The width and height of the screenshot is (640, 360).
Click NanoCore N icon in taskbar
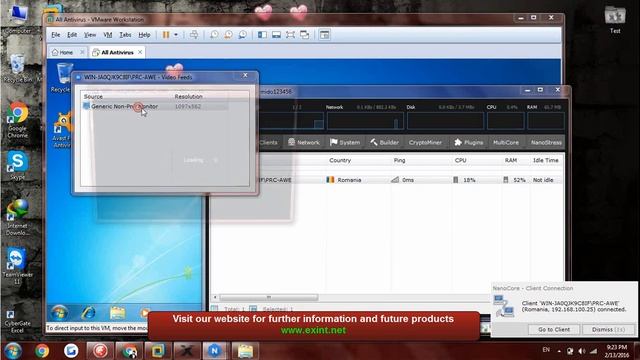214,351
